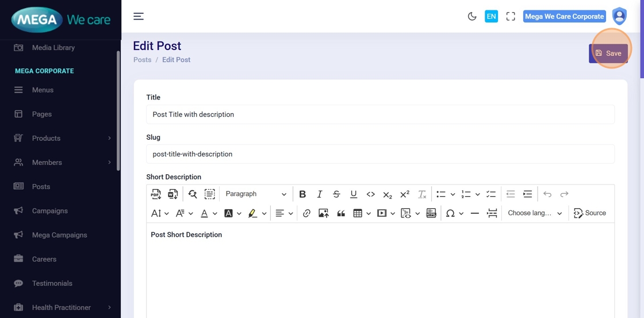Click the Posts breadcrumb link
Viewport: 644px width, 318px height.
click(143, 60)
